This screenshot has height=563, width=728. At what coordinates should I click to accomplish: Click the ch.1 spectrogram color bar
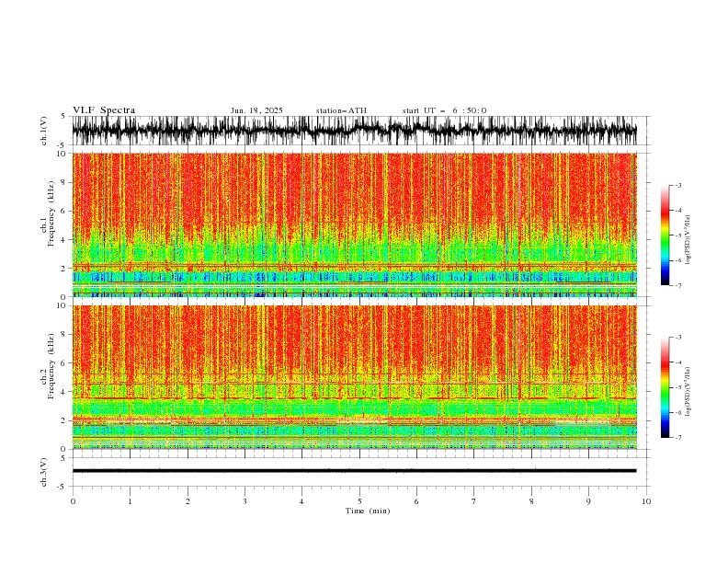665,236
